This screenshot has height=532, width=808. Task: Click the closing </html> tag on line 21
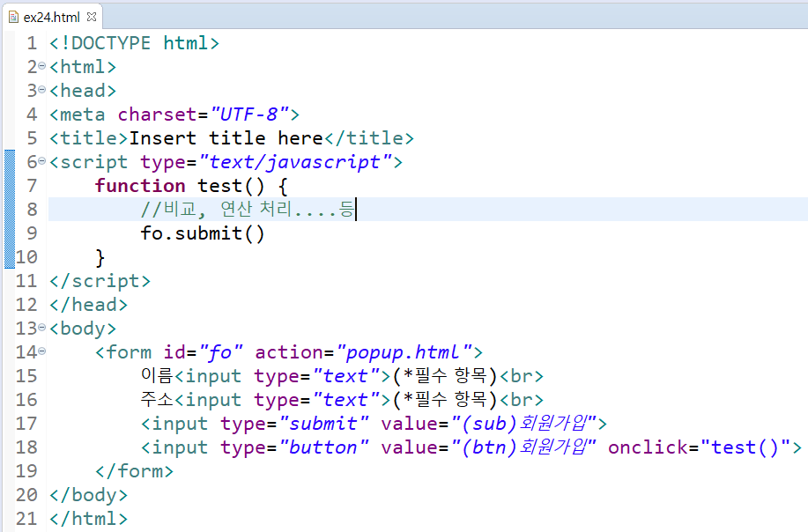click(88, 519)
